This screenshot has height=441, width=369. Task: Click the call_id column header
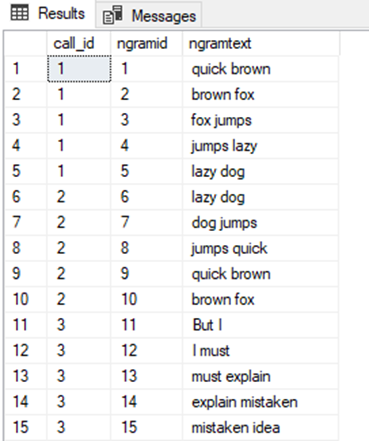click(x=79, y=43)
